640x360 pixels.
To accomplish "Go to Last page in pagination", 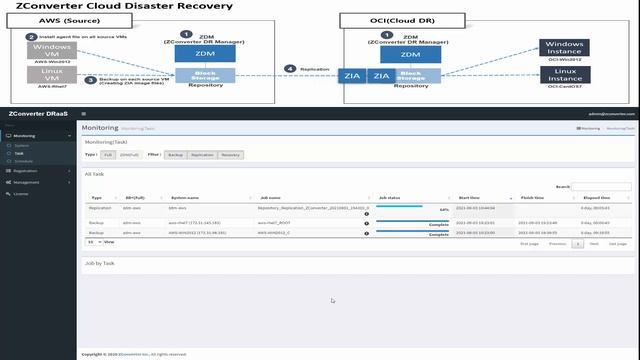I will coord(618,244).
